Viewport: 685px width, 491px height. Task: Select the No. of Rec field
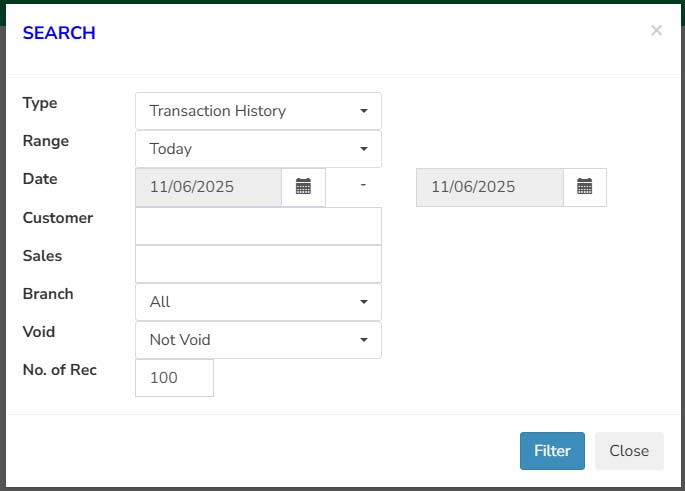coord(174,378)
